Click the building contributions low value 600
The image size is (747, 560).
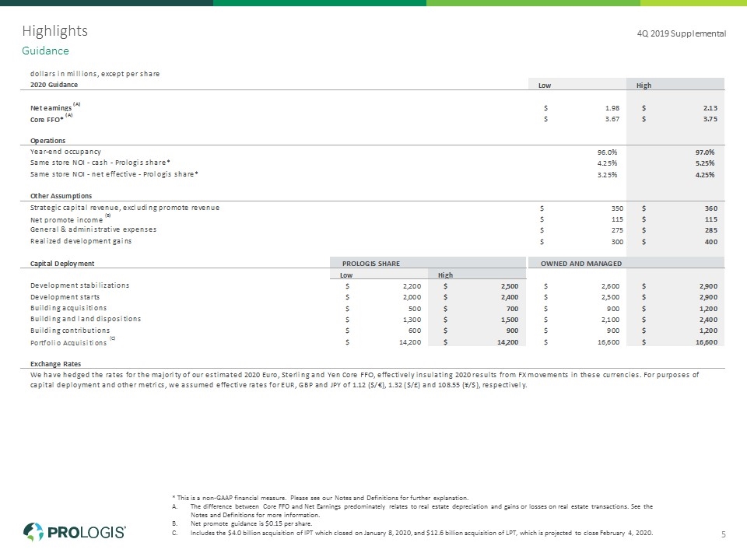tap(415, 331)
